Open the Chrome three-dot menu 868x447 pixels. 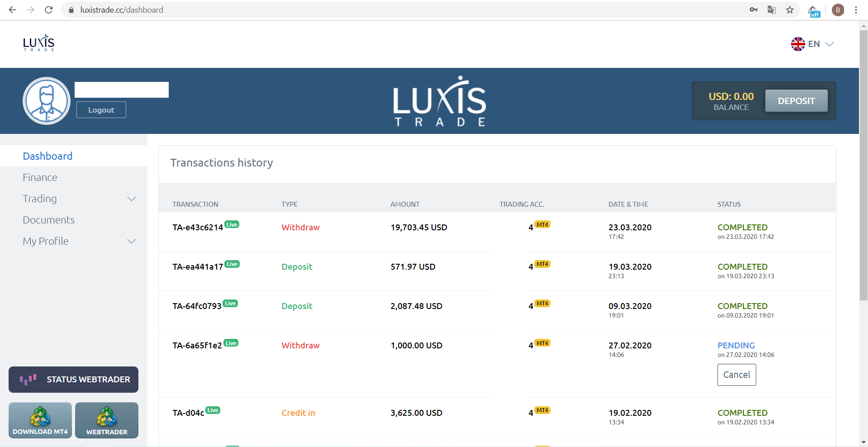coord(856,10)
